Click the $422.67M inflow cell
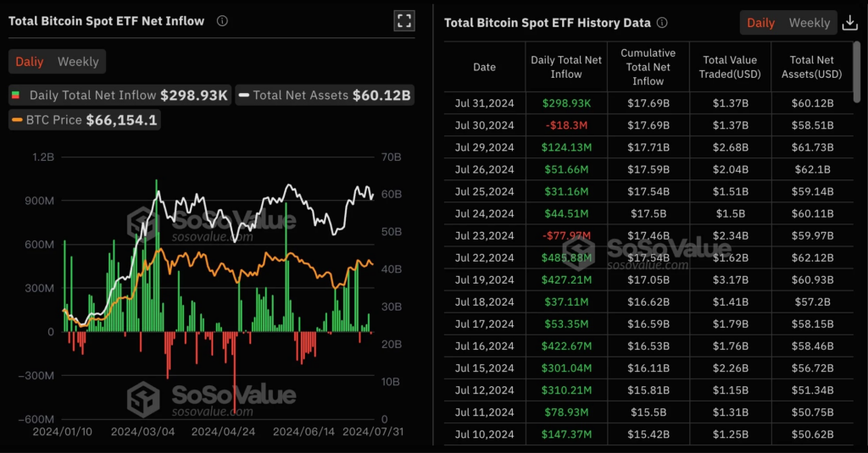 (566, 346)
